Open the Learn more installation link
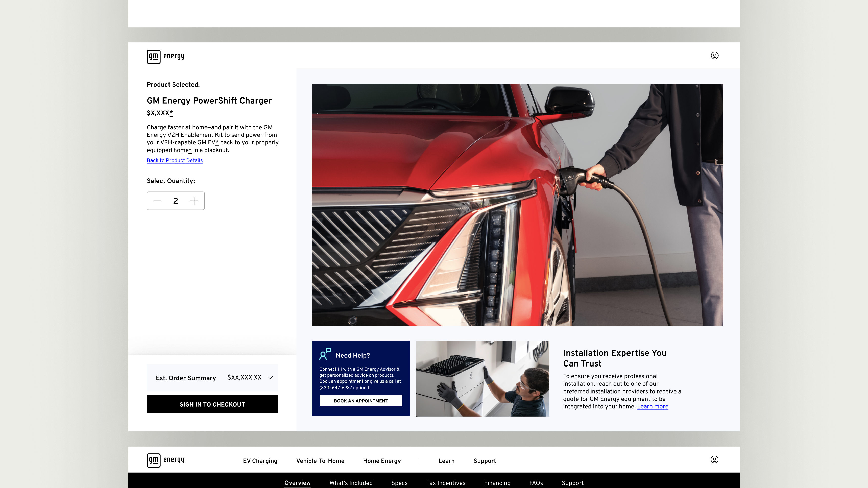 pyautogui.click(x=652, y=406)
